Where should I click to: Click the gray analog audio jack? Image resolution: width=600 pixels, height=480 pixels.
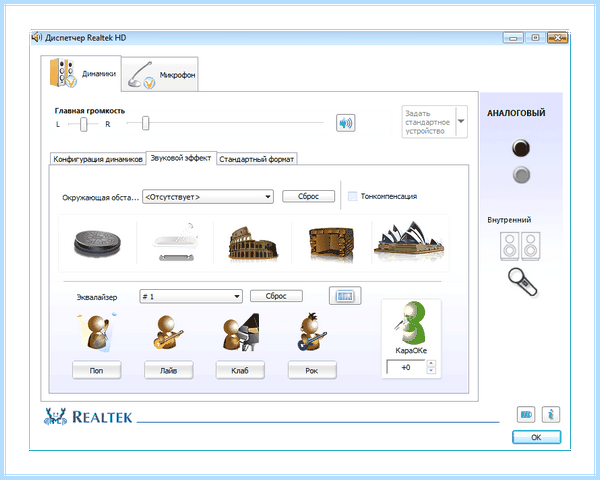click(x=521, y=175)
